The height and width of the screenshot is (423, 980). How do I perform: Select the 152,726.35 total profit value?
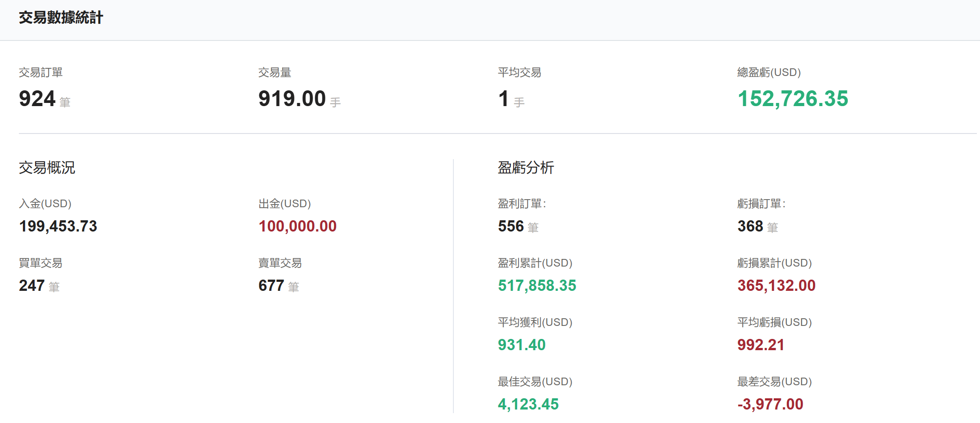coord(793,98)
